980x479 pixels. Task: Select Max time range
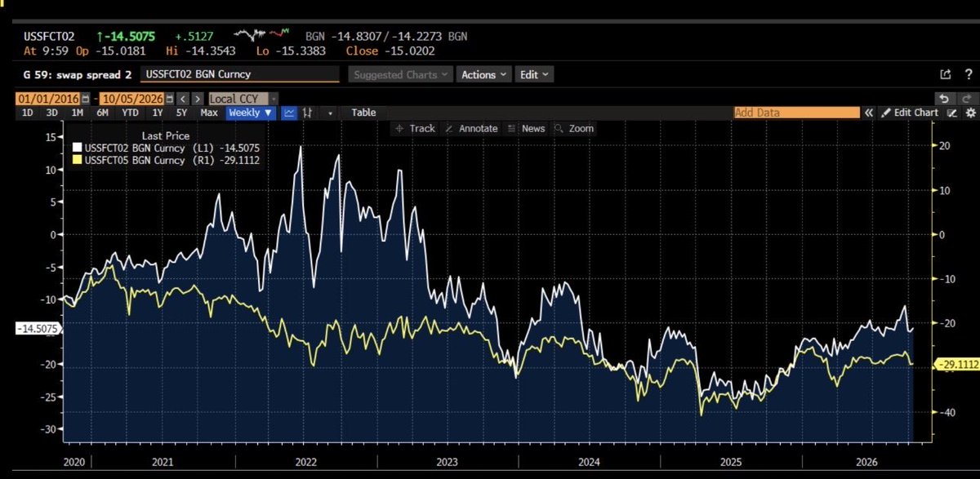pyautogui.click(x=209, y=113)
